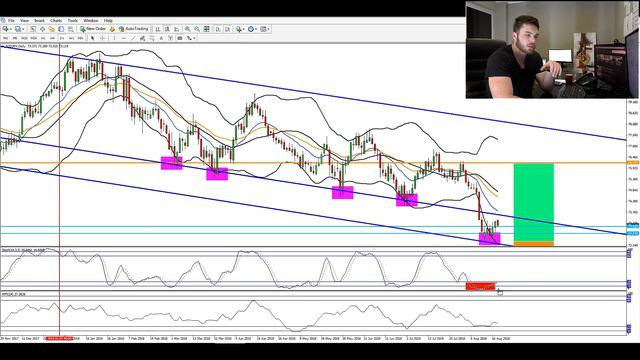Switch to Line Chart display
This screenshot has width=640, height=360.
176,29
